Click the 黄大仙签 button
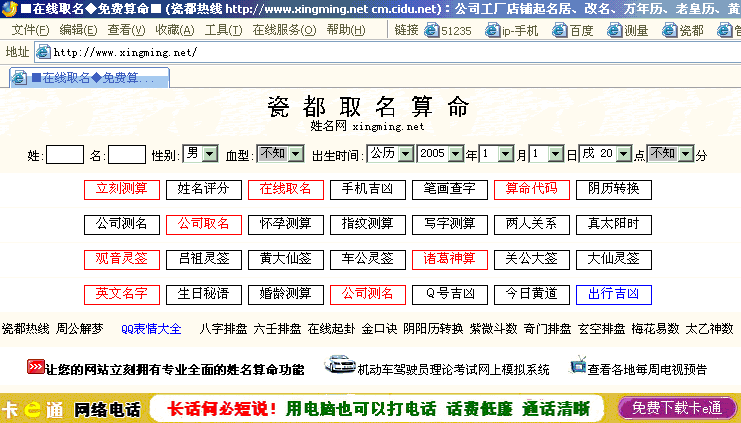Image resolution: width=741 pixels, height=423 pixels. pyautogui.click(x=286, y=259)
